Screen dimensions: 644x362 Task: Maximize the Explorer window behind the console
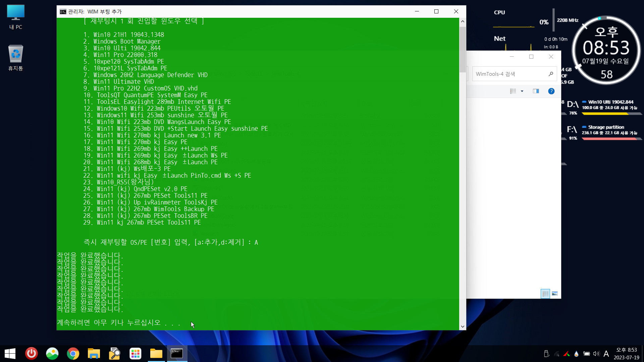coord(531,57)
